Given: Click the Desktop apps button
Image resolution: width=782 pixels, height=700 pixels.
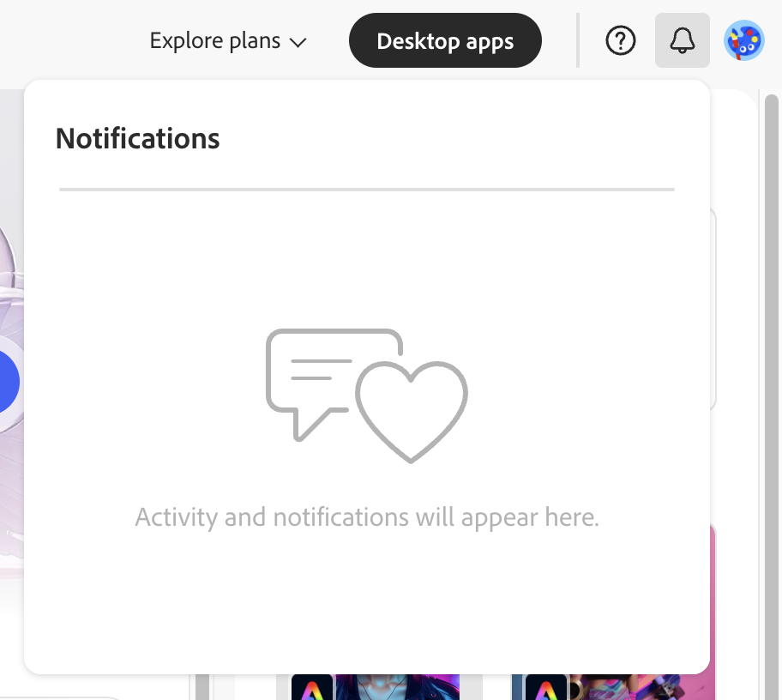Looking at the screenshot, I should pos(445,39).
